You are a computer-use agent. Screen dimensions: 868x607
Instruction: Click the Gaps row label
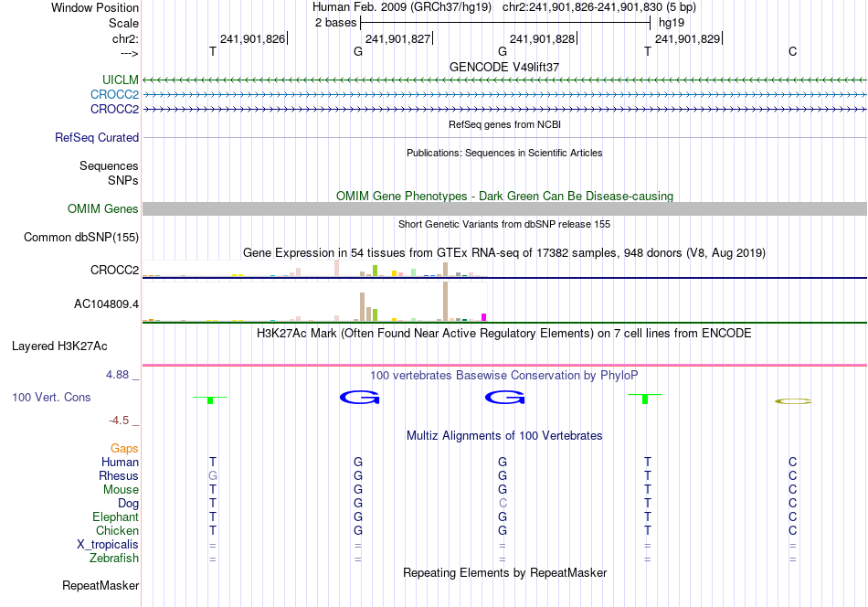(124, 448)
